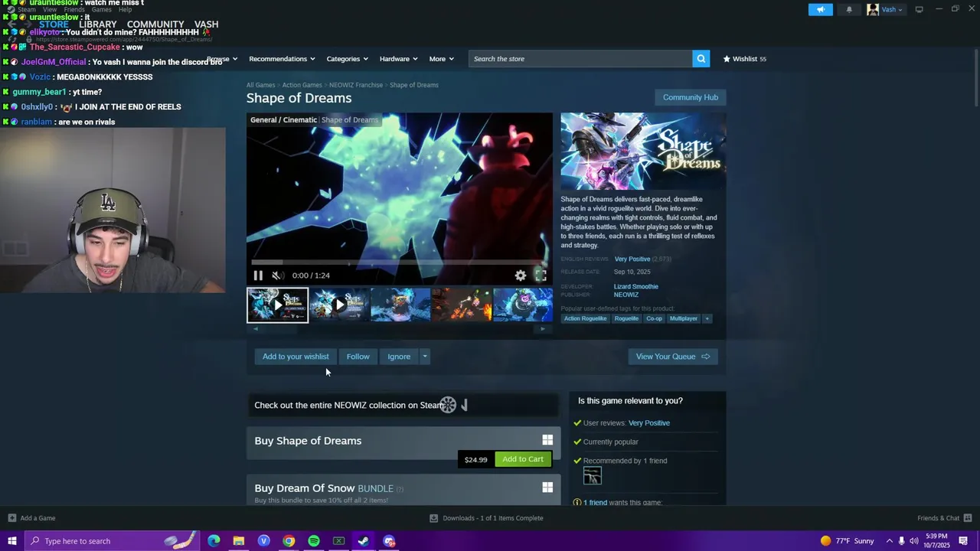Expand the Recommendations menu

pos(283,59)
